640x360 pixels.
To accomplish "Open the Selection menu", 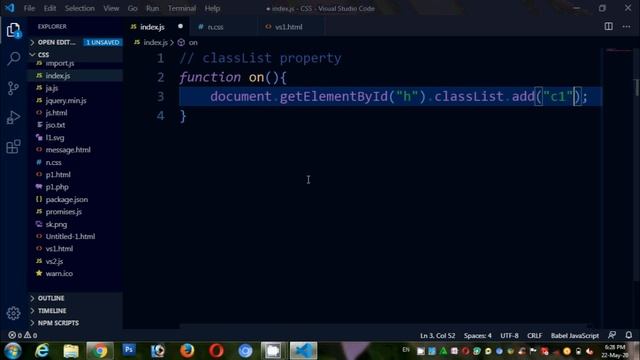I will point(80,8).
